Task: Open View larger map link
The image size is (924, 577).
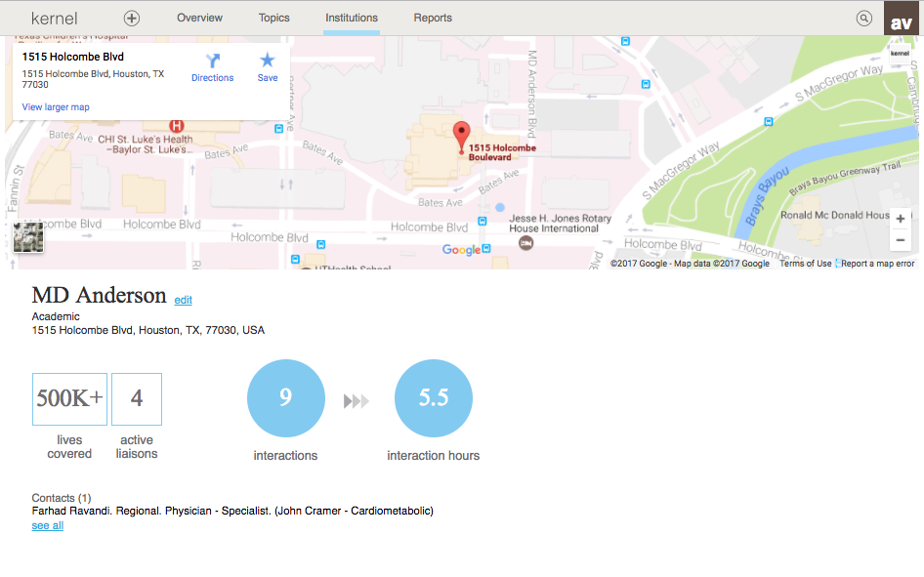Action: point(56,107)
